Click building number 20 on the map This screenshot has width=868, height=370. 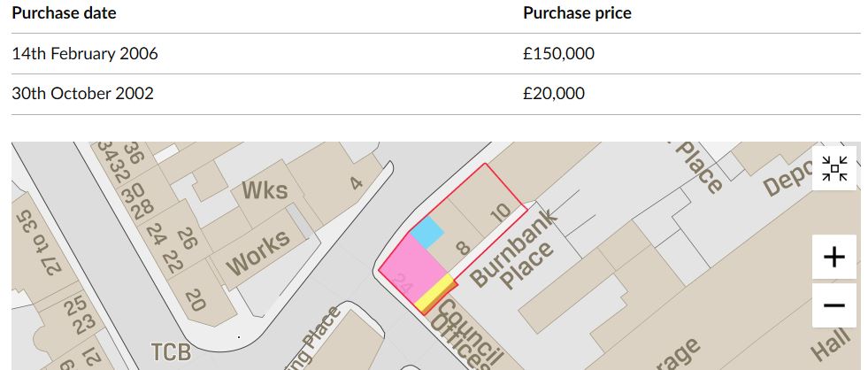pos(195,300)
